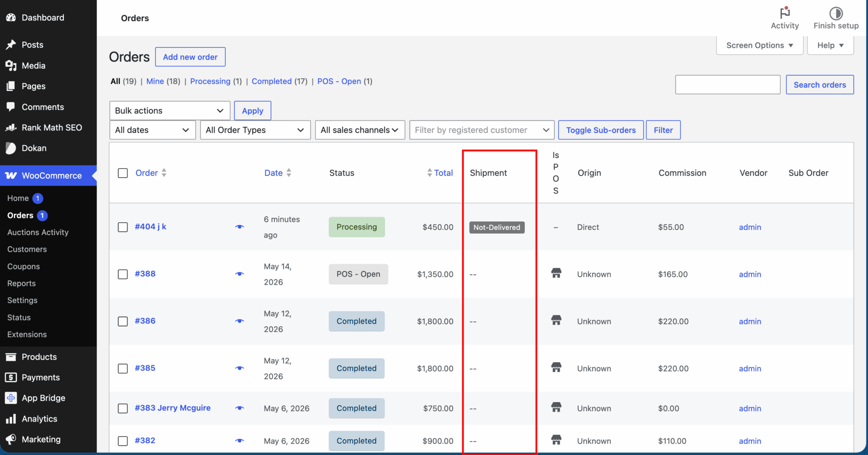Check the box for order #383 Jerry Mcguire

(x=123, y=408)
